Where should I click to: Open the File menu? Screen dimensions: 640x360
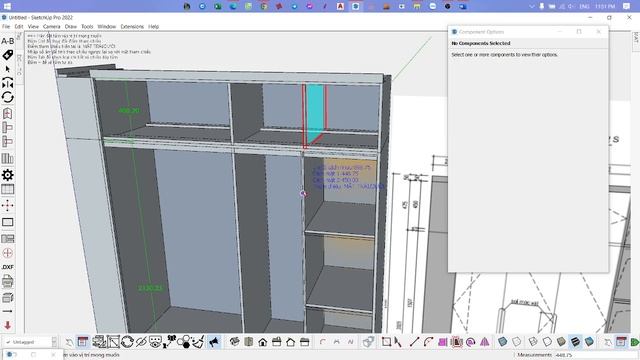[6, 27]
